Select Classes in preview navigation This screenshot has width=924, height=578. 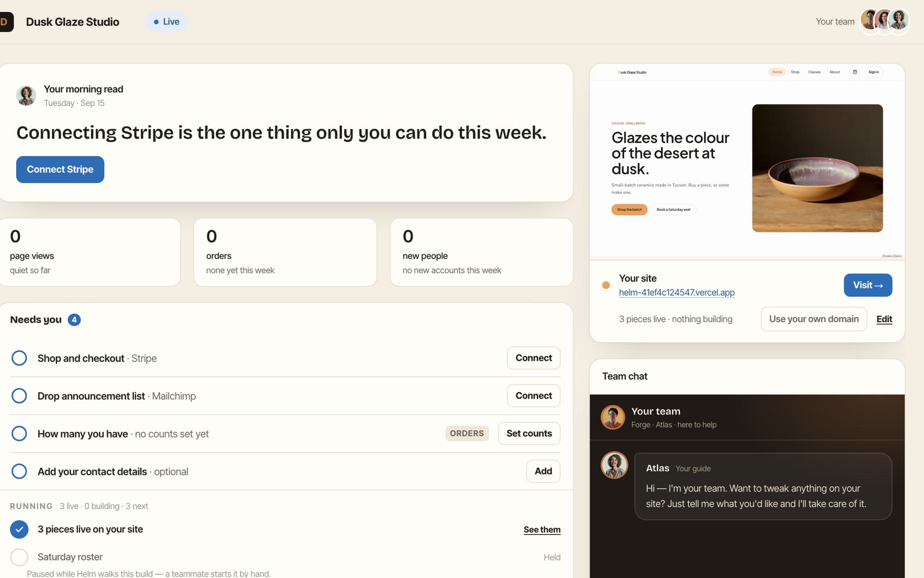pos(815,72)
